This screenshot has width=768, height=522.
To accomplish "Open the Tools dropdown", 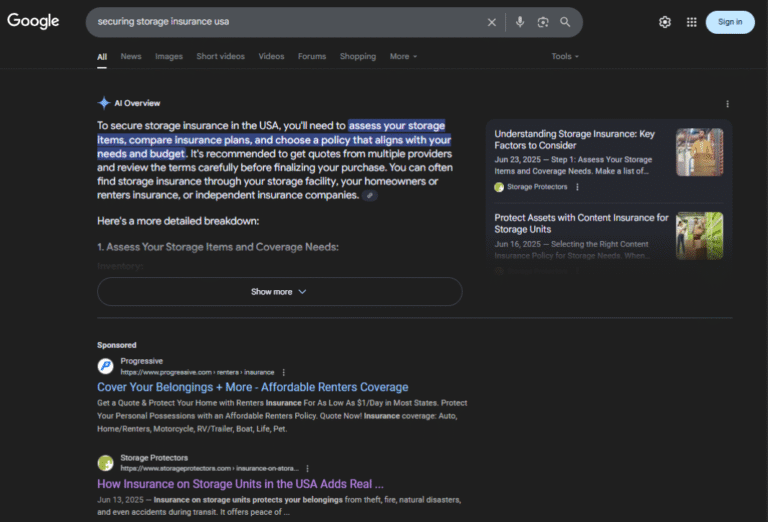I will 565,56.
